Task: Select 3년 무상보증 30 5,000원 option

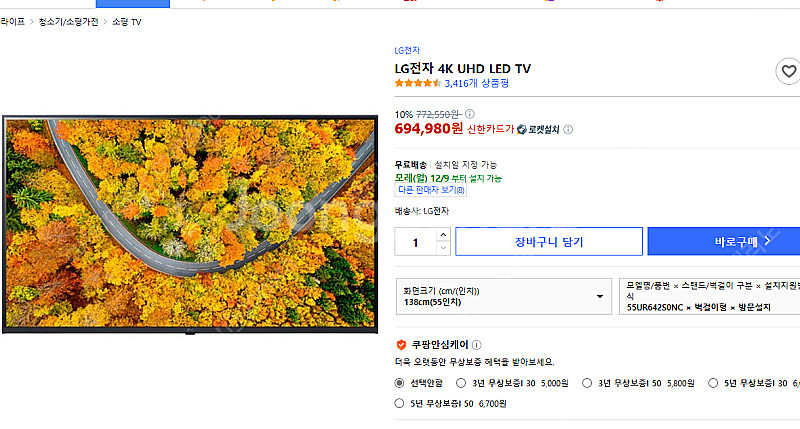Action: [x=461, y=383]
